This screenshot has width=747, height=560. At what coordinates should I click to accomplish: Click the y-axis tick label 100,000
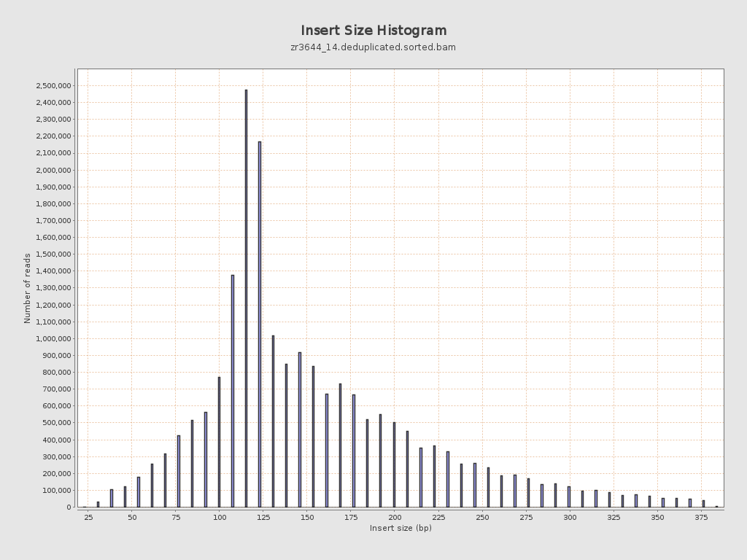pyautogui.click(x=56, y=491)
